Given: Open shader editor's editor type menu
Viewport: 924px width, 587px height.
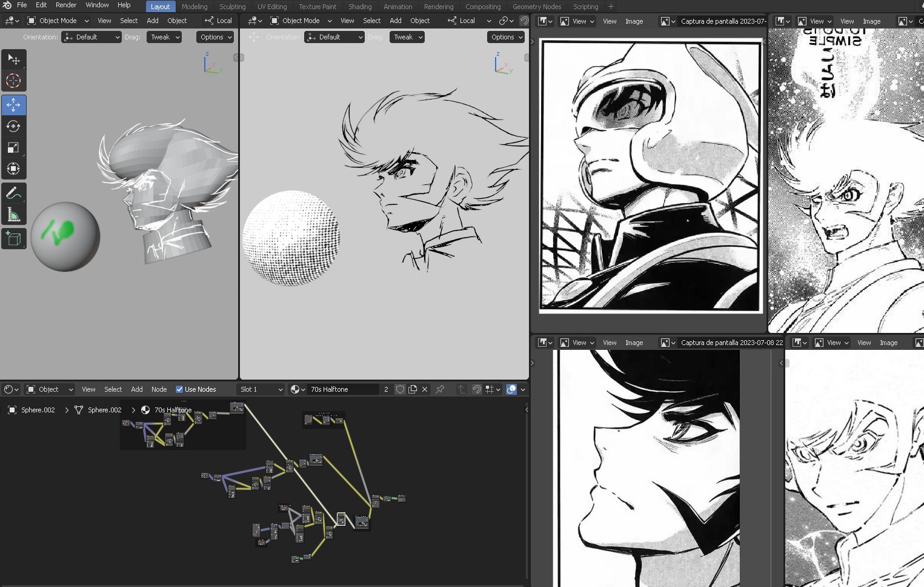Looking at the screenshot, I should (12, 389).
